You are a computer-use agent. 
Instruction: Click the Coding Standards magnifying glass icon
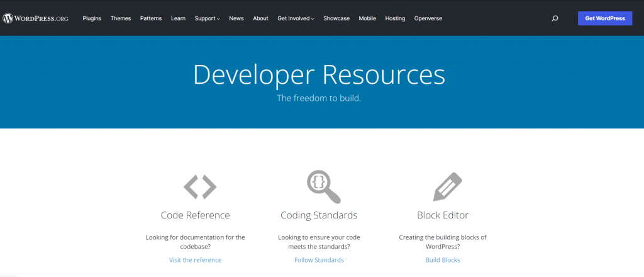(324, 187)
